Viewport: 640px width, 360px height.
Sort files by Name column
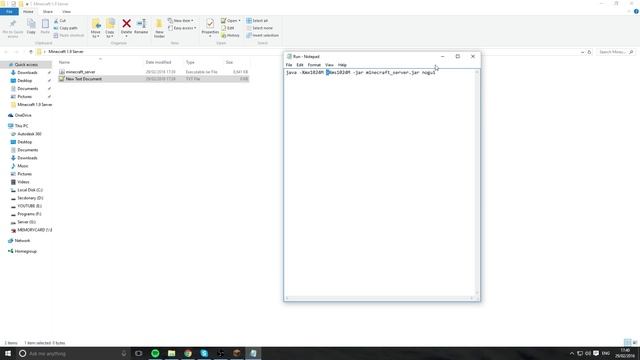click(64, 62)
